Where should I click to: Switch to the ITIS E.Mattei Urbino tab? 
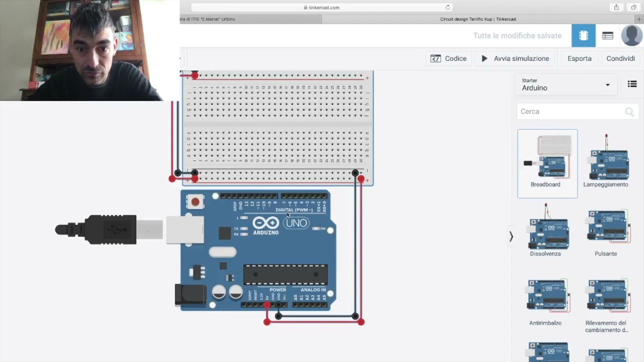click(x=251, y=19)
